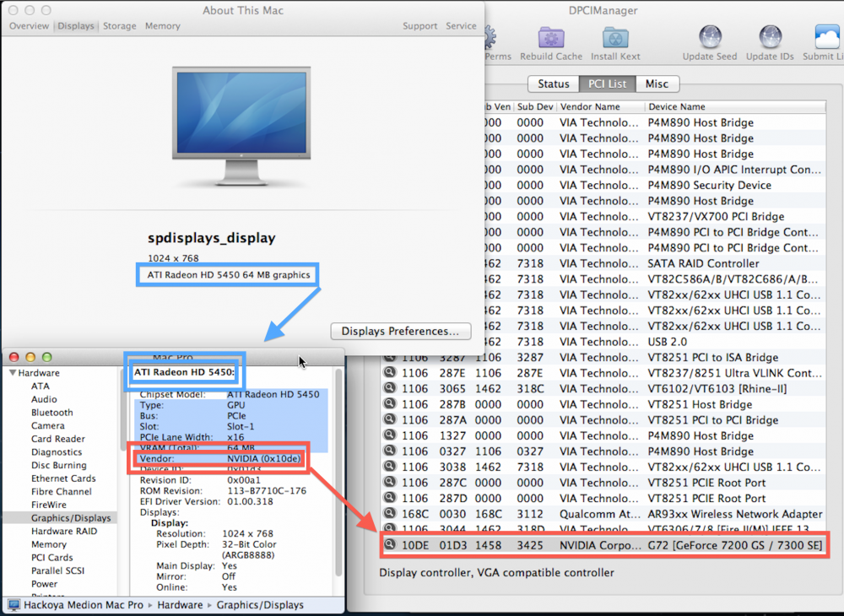The width and height of the screenshot is (844, 616).
Task: Click Install Kext icon in DPCIManager
Action: coord(615,38)
